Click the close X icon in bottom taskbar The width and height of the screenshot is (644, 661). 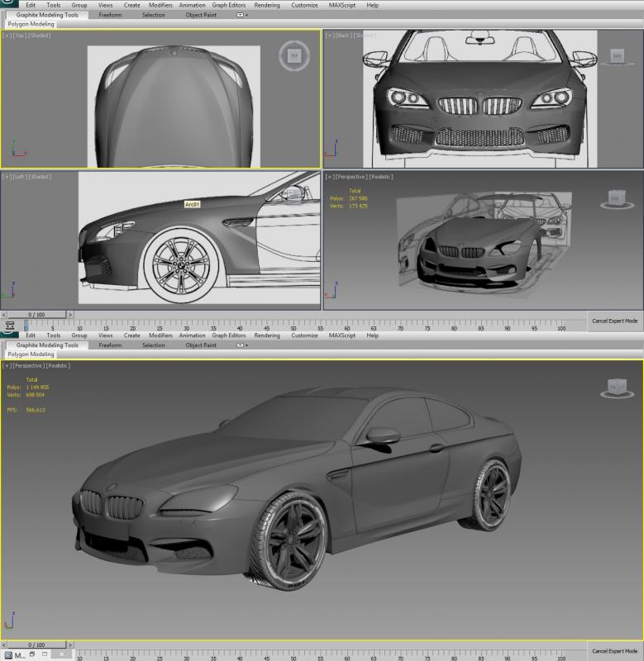pyautogui.click(x=61, y=654)
